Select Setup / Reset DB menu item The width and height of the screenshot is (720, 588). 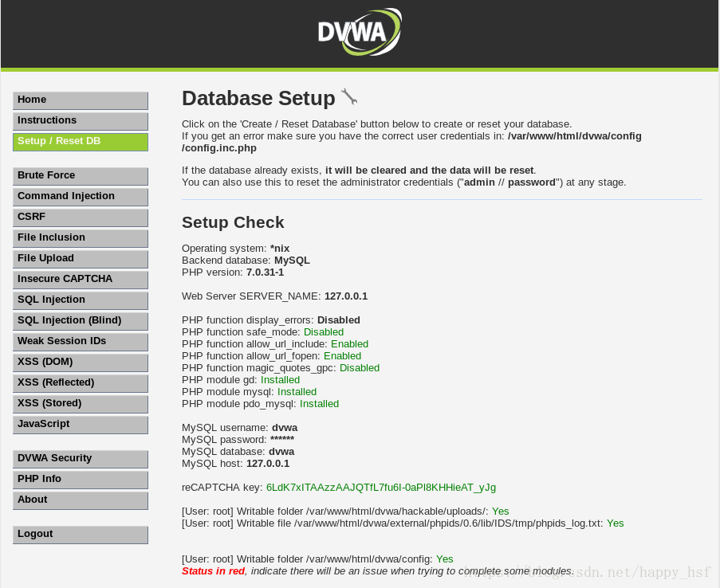pyautogui.click(x=81, y=141)
